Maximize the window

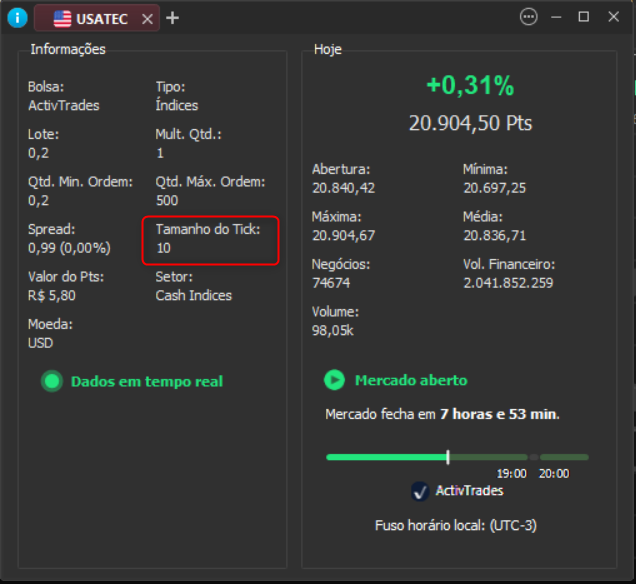pos(584,16)
